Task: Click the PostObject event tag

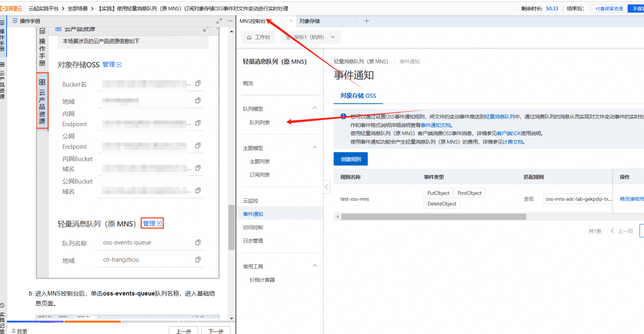Action: click(x=469, y=193)
